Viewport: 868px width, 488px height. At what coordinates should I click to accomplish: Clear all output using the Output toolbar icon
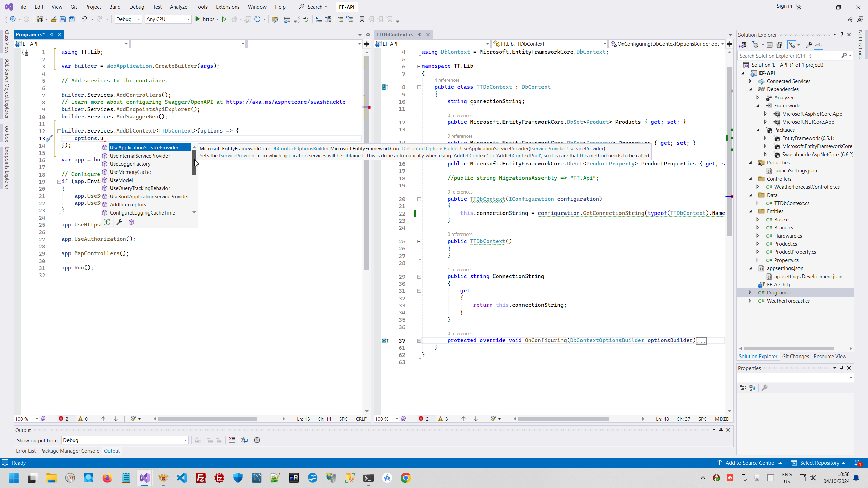coord(232,440)
